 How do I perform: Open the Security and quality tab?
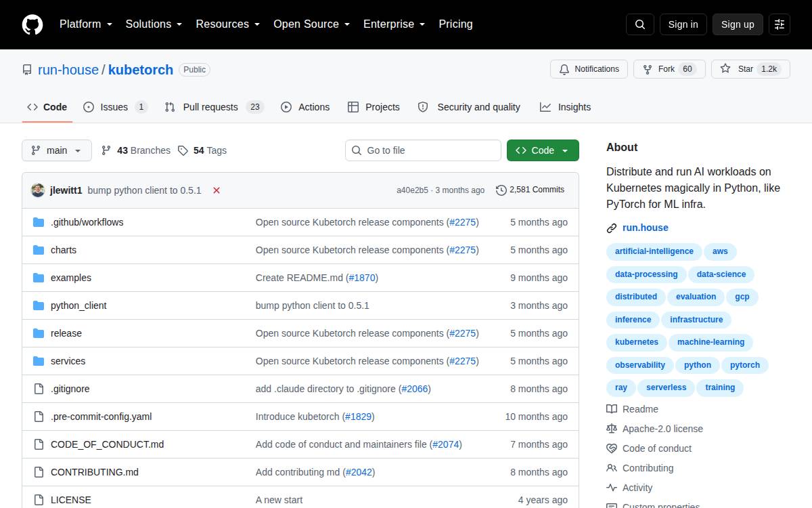coord(469,107)
